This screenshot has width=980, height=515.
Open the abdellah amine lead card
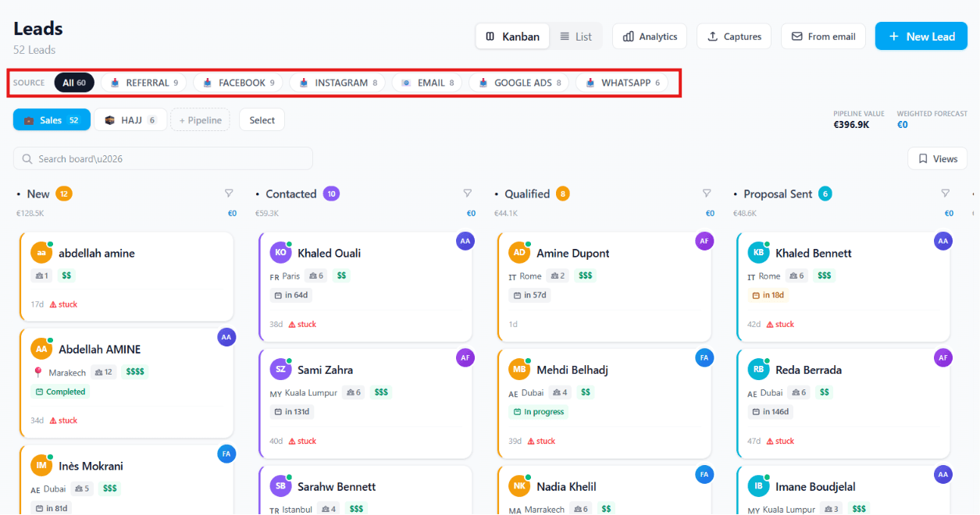click(x=127, y=276)
